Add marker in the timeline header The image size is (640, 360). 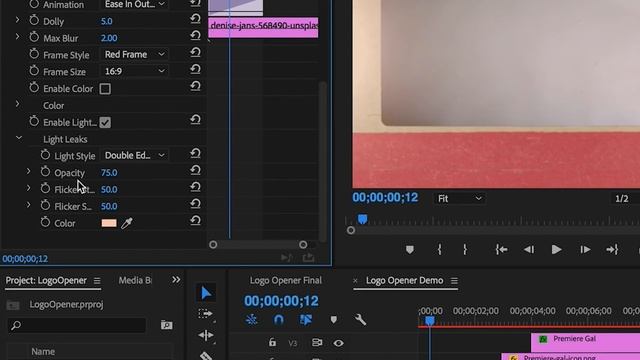pyautogui.click(x=333, y=320)
